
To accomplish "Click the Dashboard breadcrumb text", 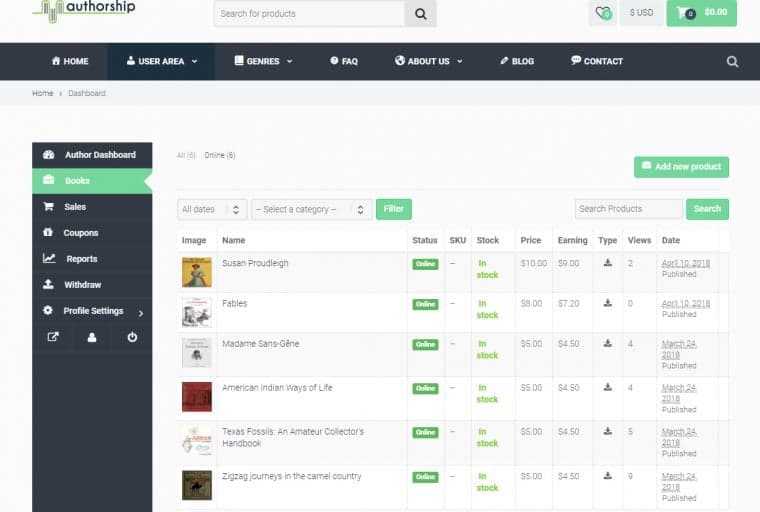I will point(87,93).
